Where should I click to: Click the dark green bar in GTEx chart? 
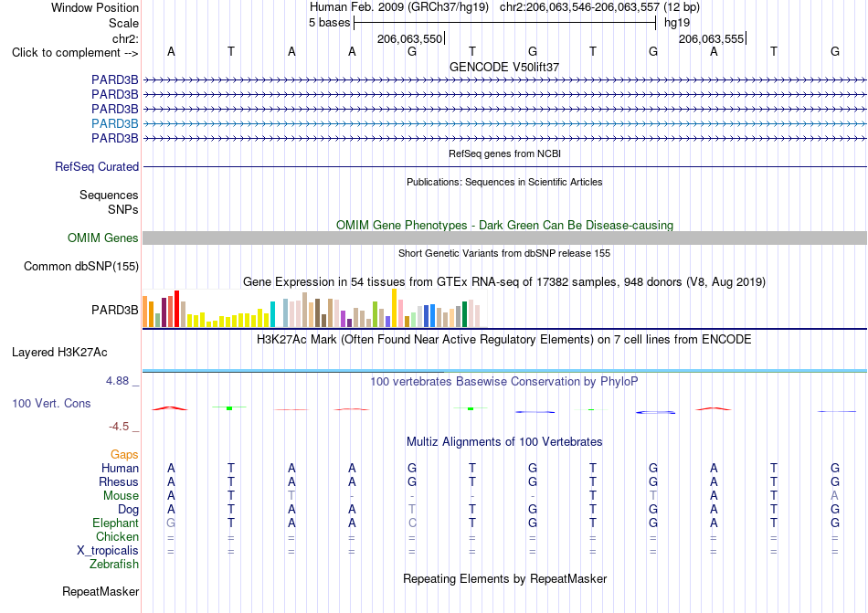[464, 314]
